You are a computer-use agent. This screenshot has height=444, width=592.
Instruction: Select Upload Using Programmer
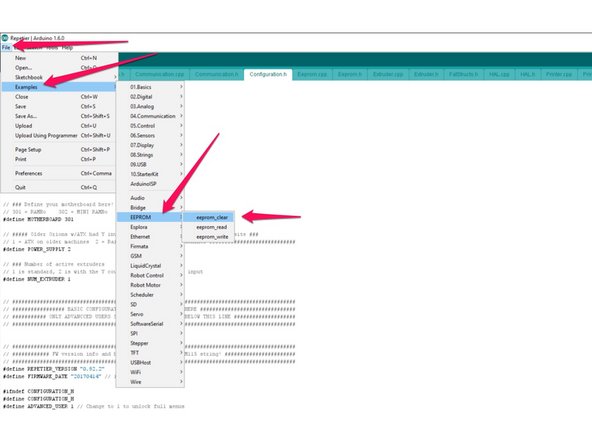click(x=59, y=135)
